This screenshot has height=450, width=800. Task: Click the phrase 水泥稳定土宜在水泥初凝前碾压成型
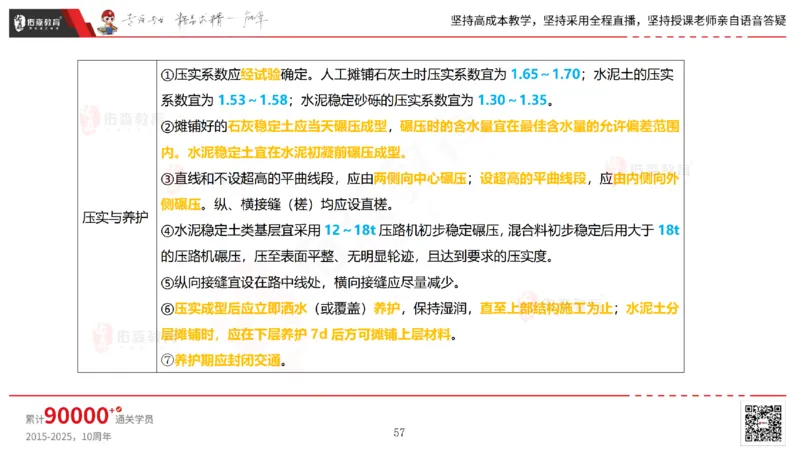tap(294, 152)
